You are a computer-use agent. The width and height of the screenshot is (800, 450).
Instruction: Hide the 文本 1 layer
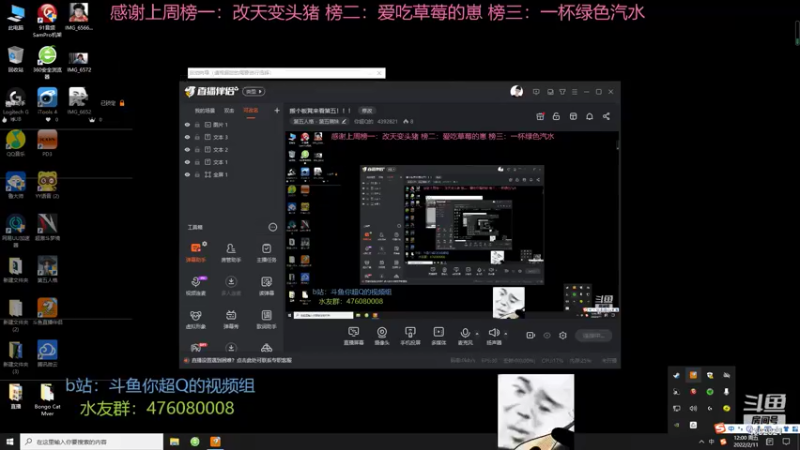tap(187, 162)
